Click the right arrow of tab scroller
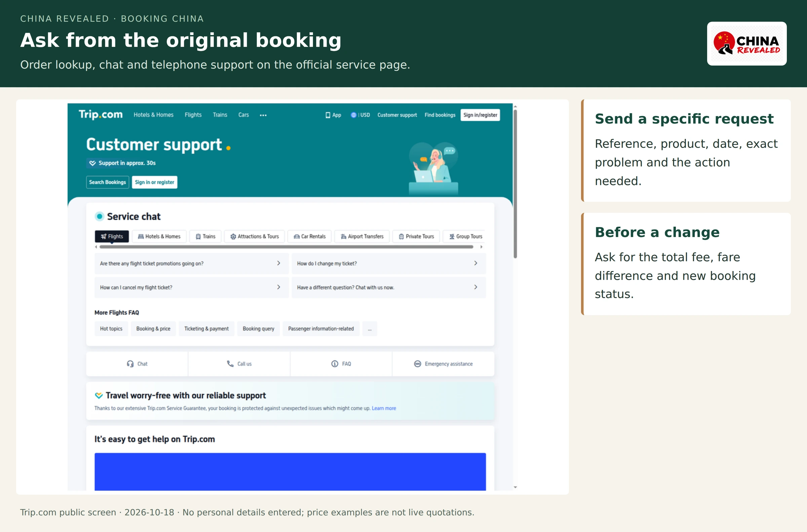807x532 pixels. (482, 247)
